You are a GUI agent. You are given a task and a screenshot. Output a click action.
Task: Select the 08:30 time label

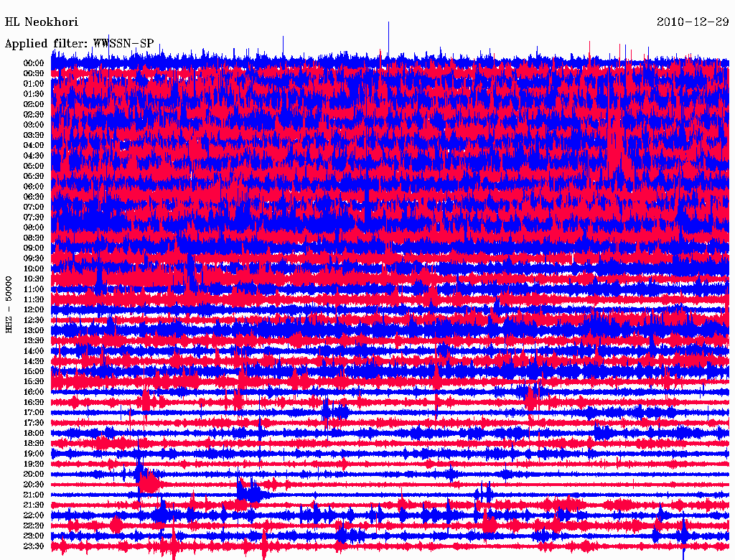tap(34, 238)
